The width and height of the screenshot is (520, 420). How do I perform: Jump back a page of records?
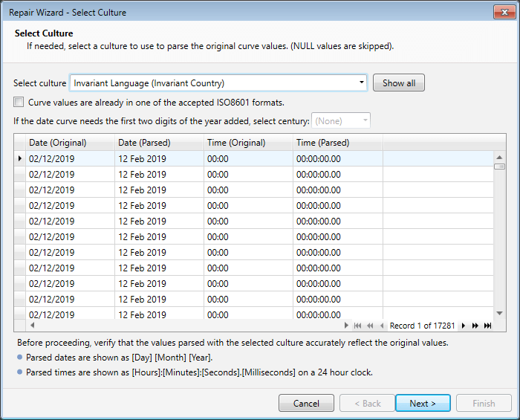[370, 326]
